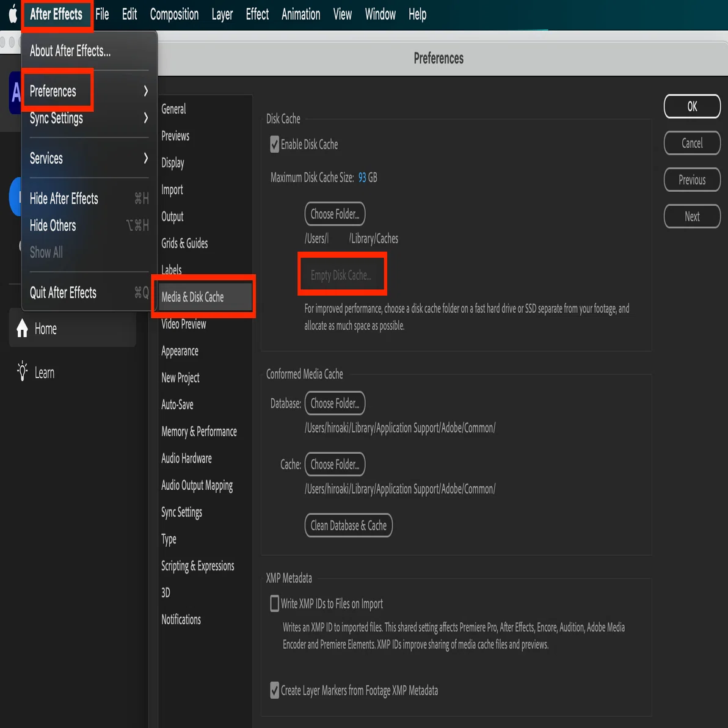Enable Write XMP IDs to Files on Import
This screenshot has height=728, width=728.
click(274, 603)
